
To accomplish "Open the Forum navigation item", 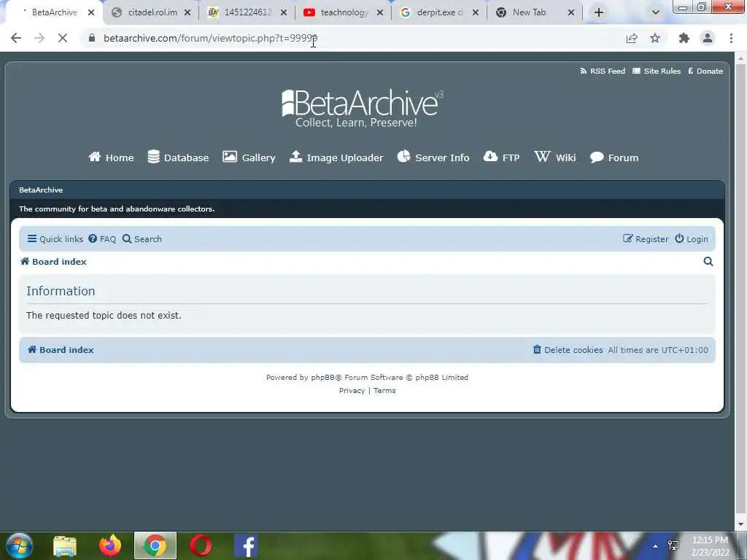I will tap(614, 157).
